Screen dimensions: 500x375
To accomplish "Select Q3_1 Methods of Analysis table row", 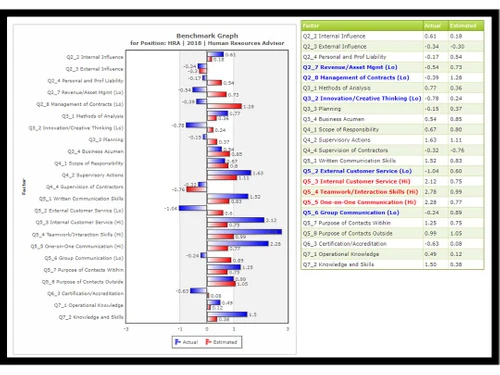I will tap(392, 88).
